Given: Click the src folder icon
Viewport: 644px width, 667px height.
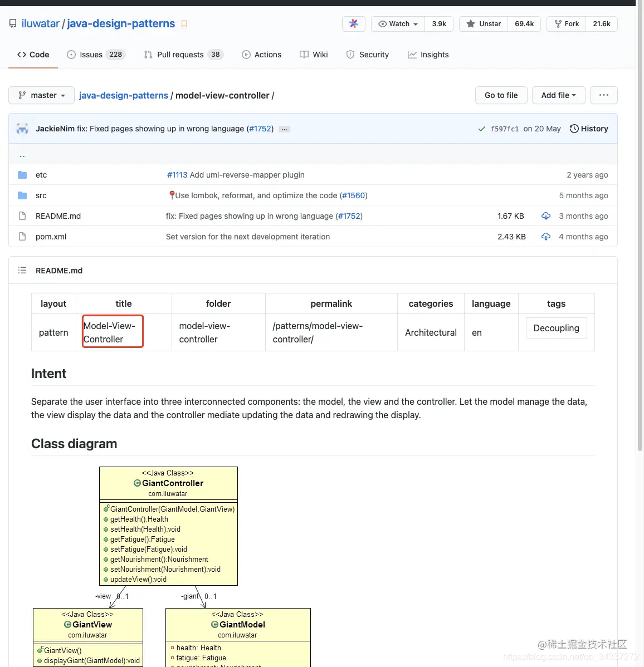Looking at the screenshot, I should pyautogui.click(x=22, y=195).
